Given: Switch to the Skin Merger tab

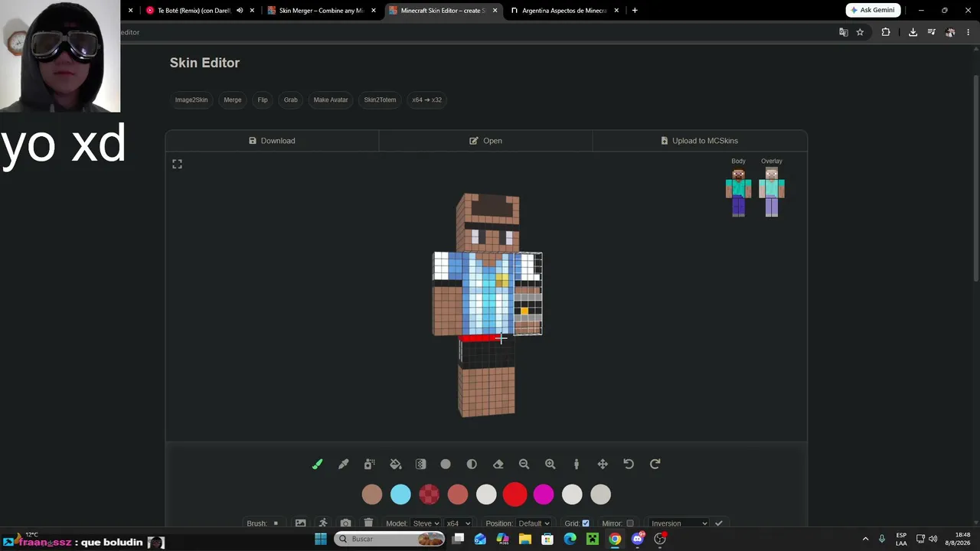Looking at the screenshot, I should [x=322, y=11].
